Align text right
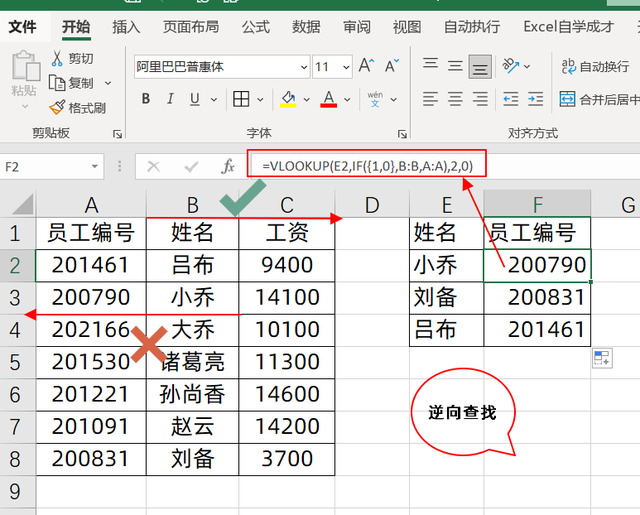Screen dimensions: 640x515 pyautogui.click(x=480, y=99)
